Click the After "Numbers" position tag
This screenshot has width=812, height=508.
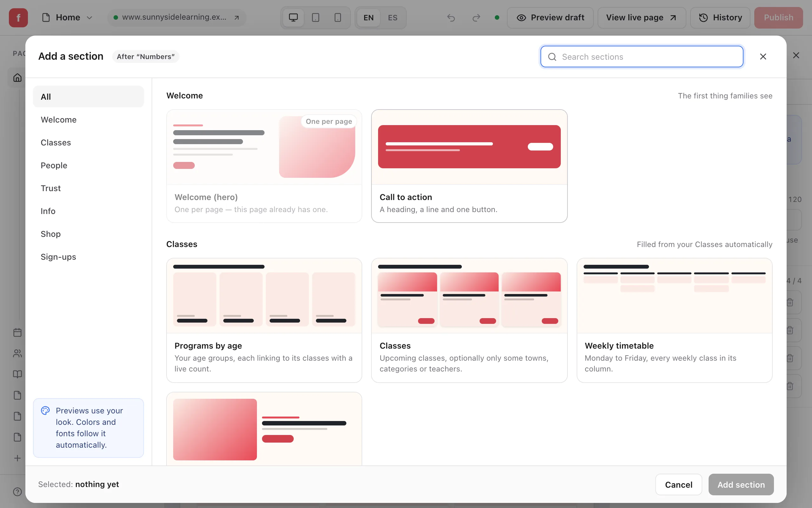point(146,57)
